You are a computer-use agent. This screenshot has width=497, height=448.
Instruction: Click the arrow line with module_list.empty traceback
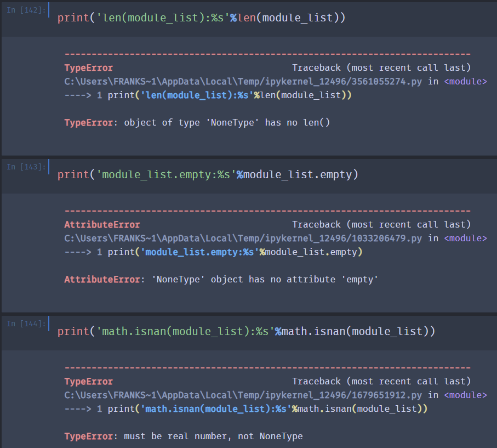click(x=213, y=252)
